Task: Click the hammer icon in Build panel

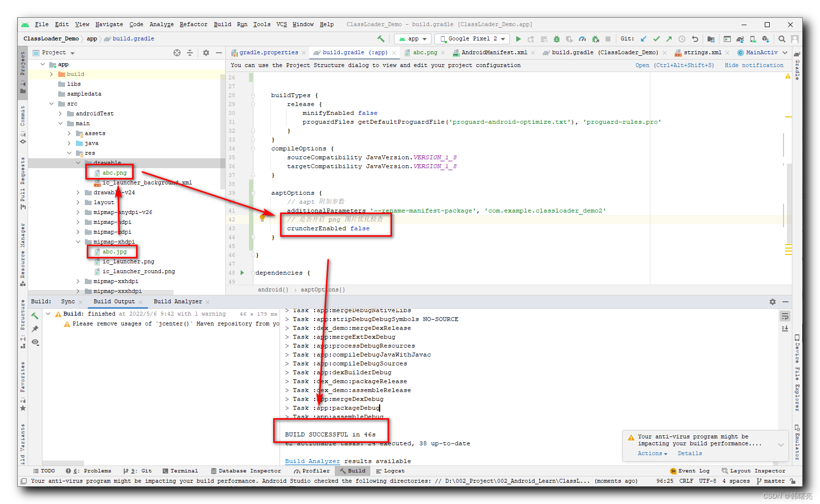Action: coord(35,316)
